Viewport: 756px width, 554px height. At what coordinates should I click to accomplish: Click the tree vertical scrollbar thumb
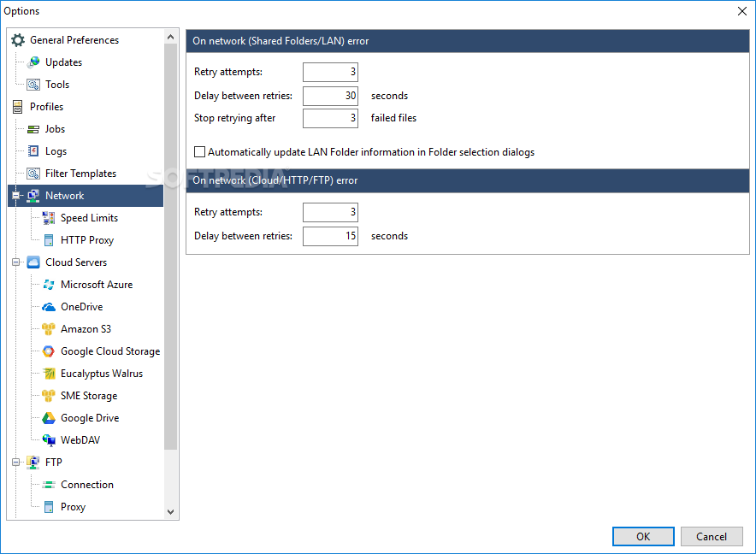coord(171,246)
